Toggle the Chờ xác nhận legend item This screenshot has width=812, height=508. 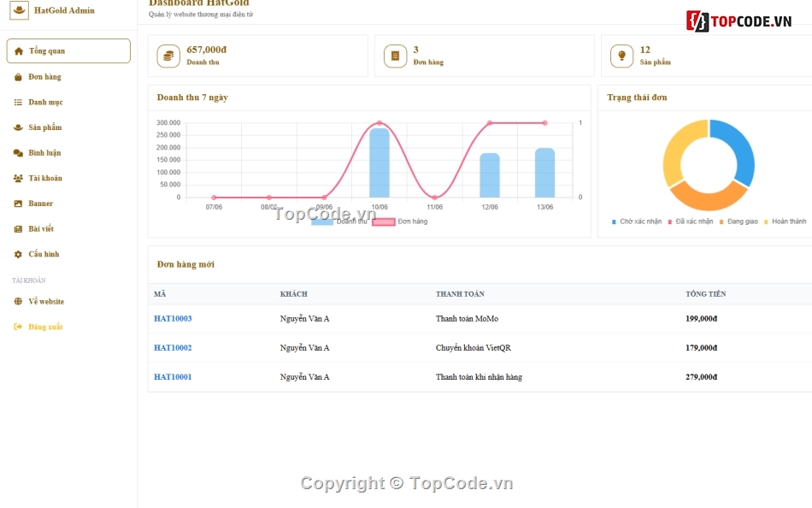click(x=637, y=222)
